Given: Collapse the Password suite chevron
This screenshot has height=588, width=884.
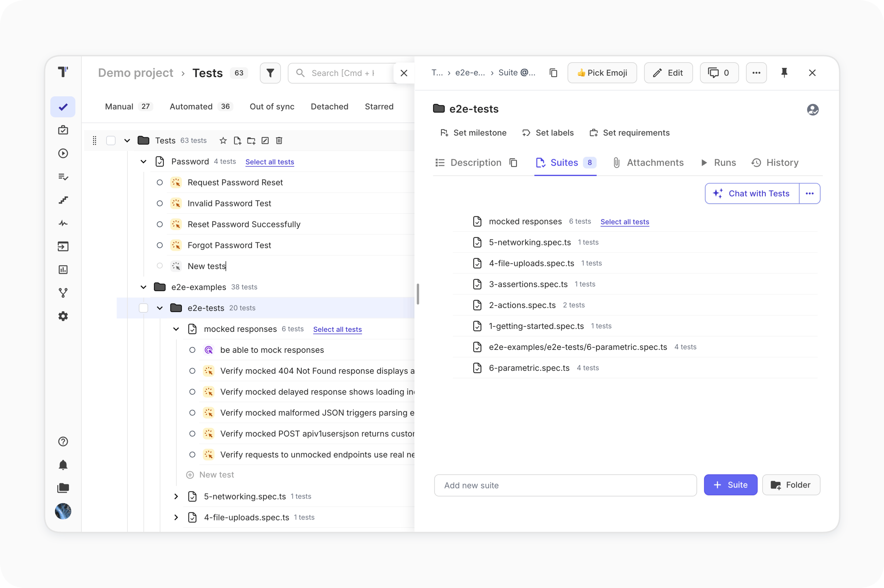Looking at the screenshot, I should pyautogui.click(x=143, y=162).
